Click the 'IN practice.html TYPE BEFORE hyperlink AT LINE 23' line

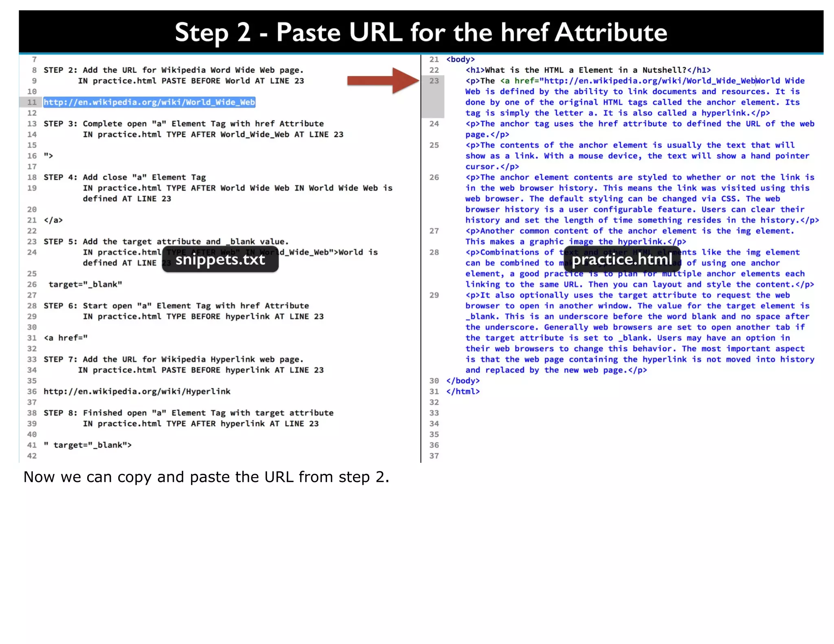[x=203, y=316]
